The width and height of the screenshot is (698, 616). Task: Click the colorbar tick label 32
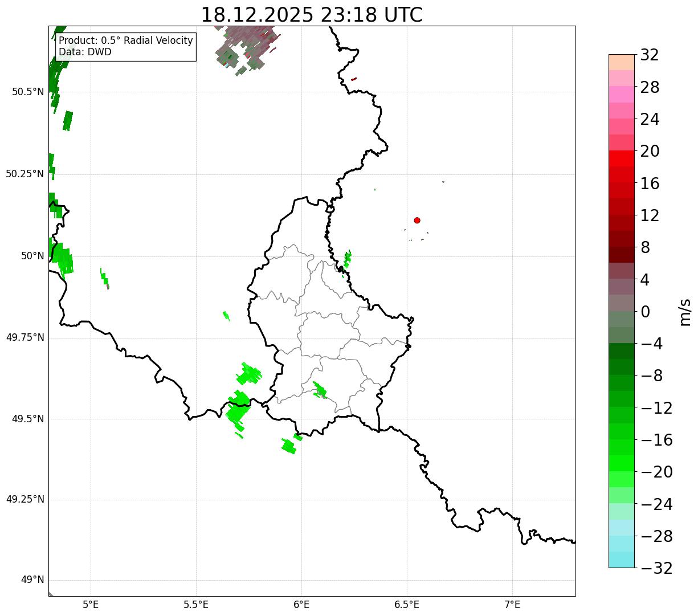point(650,55)
